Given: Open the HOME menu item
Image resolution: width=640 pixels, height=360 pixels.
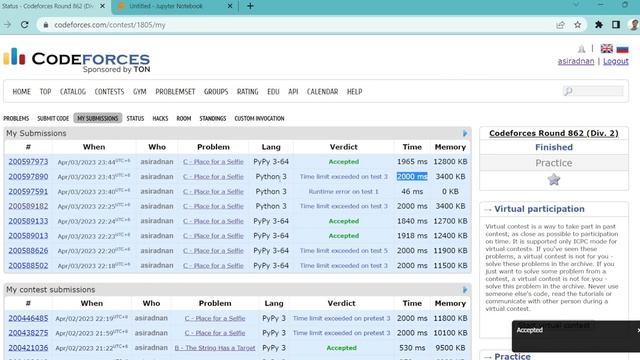Looking at the screenshot, I should [21, 92].
